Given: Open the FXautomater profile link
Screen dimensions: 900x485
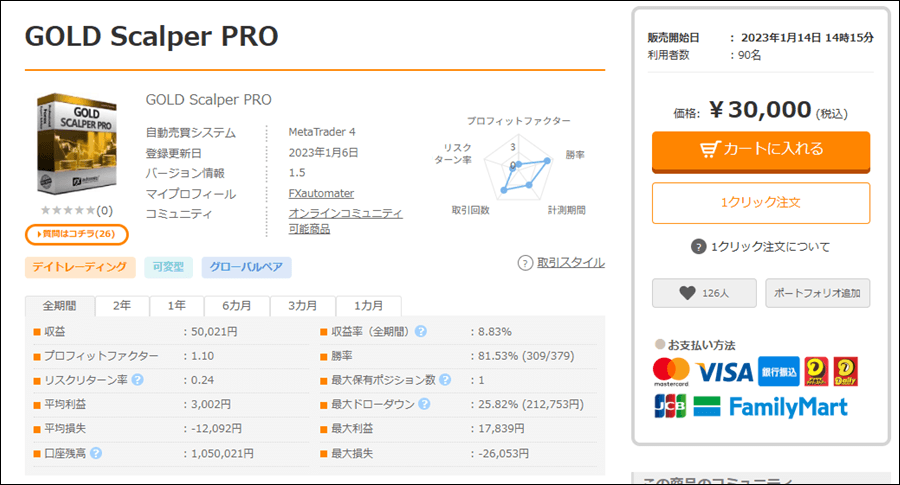Looking at the screenshot, I should coord(321,193).
